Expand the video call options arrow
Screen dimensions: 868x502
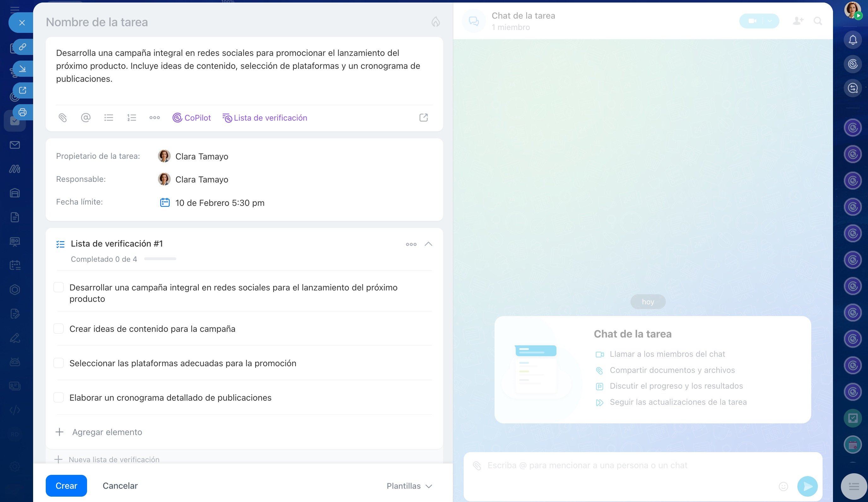pos(770,21)
